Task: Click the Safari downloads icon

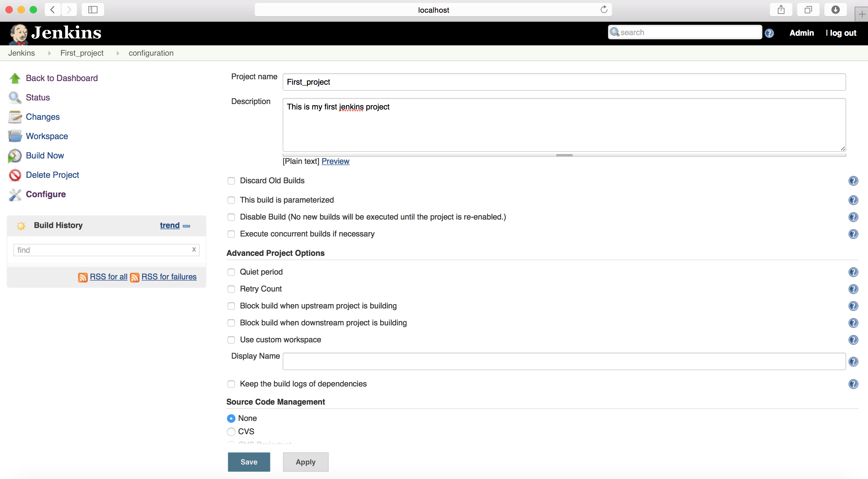Action: (x=835, y=10)
